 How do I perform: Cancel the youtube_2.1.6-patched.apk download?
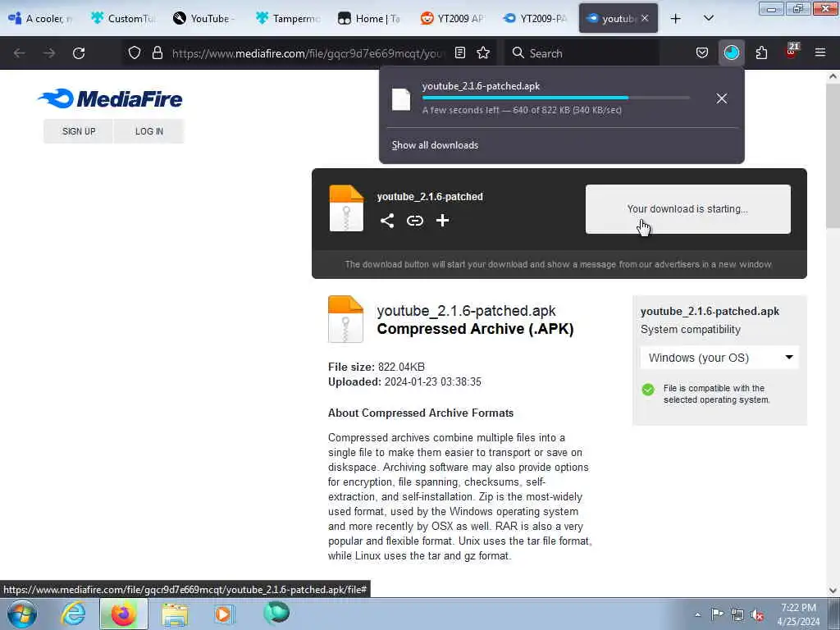(x=722, y=98)
